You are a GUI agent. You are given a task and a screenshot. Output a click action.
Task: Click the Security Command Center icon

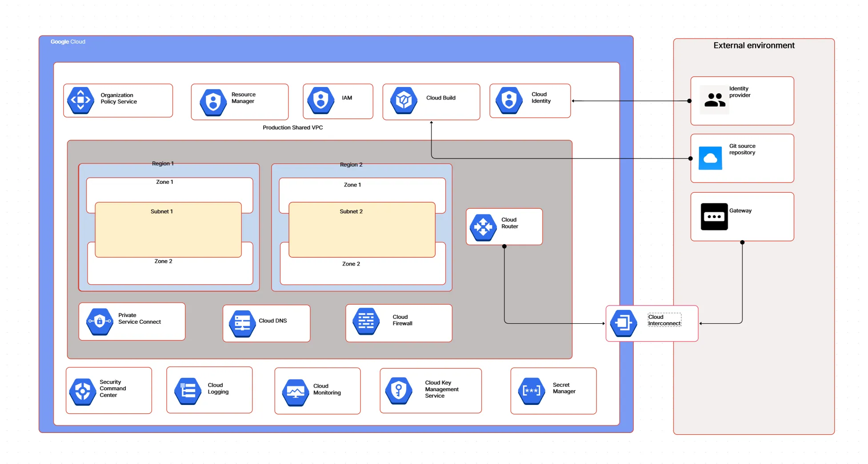(x=83, y=391)
